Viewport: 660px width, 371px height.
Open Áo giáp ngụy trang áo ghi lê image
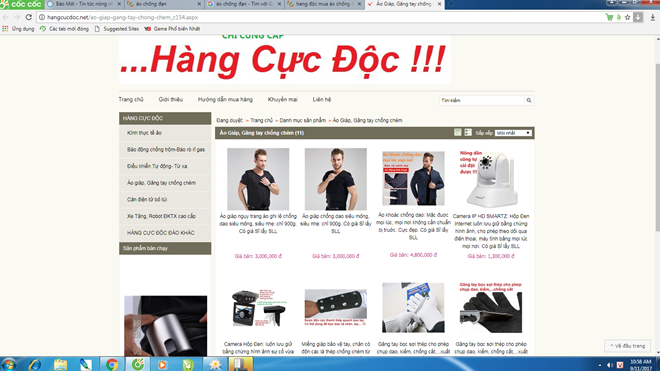pos(258,179)
